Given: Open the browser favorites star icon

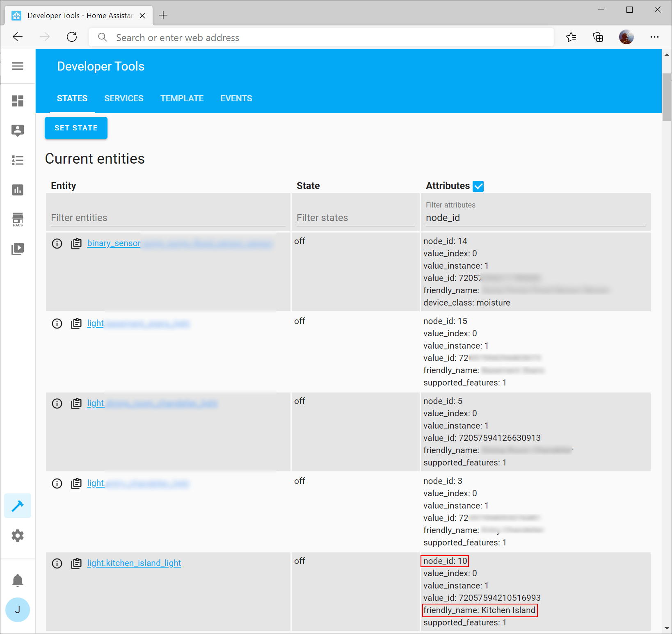Looking at the screenshot, I should point(571,37).
